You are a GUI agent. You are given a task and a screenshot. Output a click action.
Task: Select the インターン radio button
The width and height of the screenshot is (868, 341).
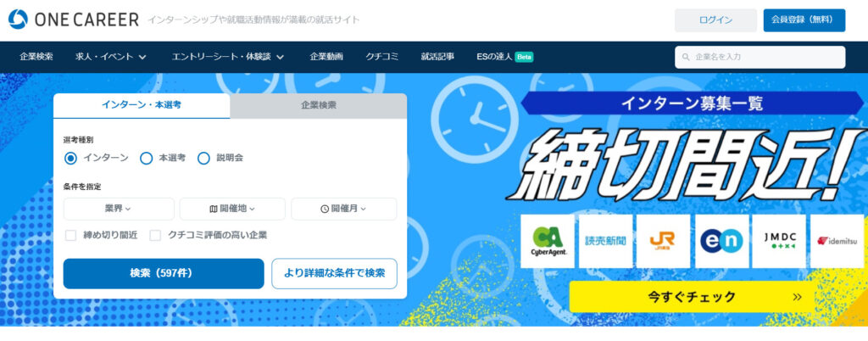click(70, 159)
